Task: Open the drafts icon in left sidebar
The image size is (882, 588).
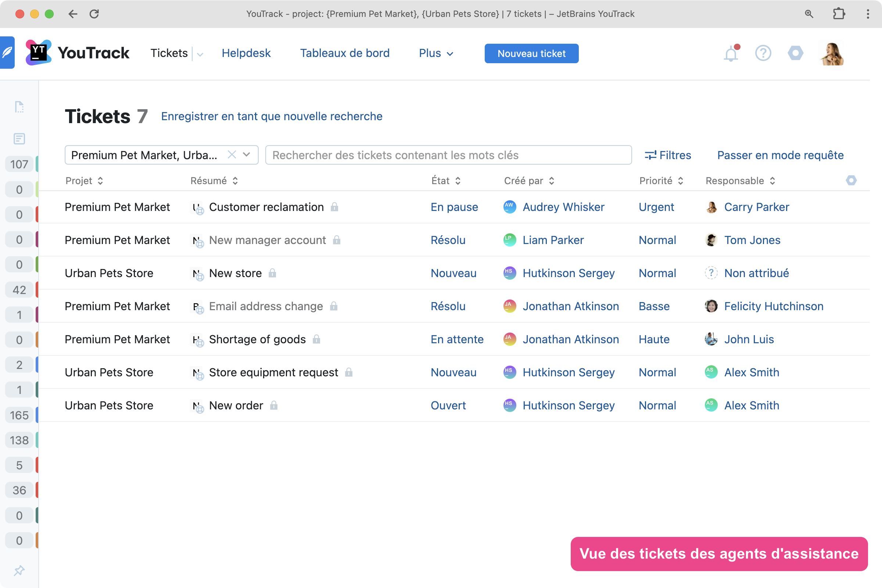Action: pos(19,107)
